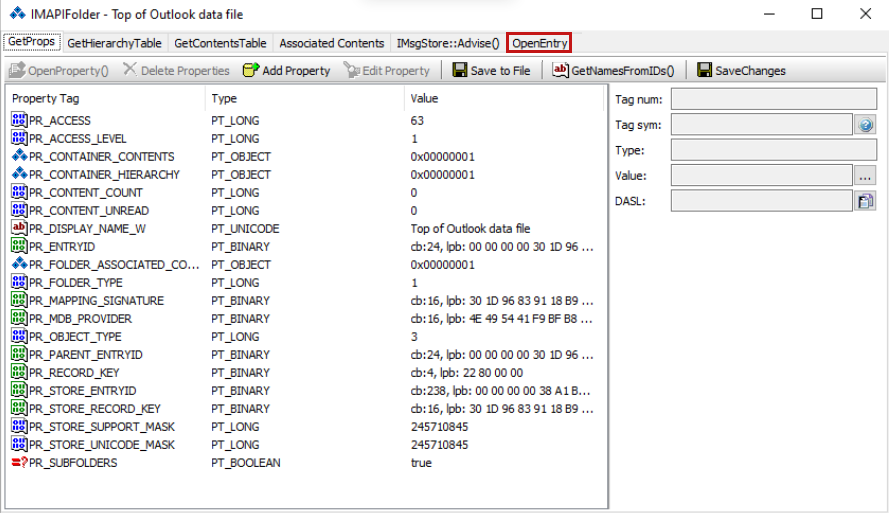This screenshot has height=513, width=889.
Task: Click the icon of PR_STORE_SUPPORT_MASK row
Action: [19, 426]
